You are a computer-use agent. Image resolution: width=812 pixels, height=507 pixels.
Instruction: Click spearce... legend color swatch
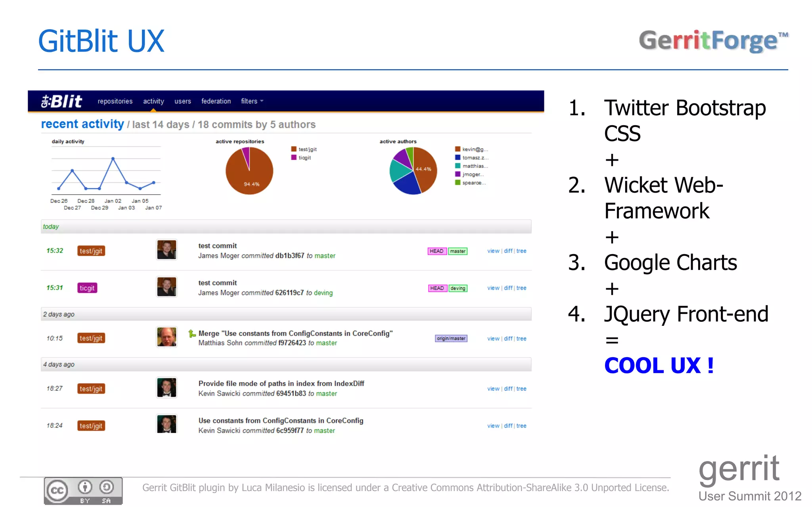coord(458,182)
